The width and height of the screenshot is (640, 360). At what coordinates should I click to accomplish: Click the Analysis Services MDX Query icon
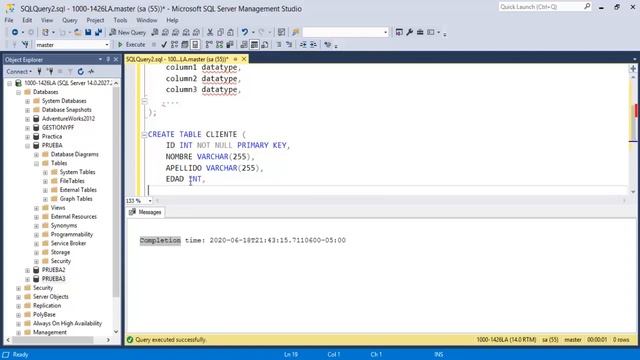click(x=165, y=32)
